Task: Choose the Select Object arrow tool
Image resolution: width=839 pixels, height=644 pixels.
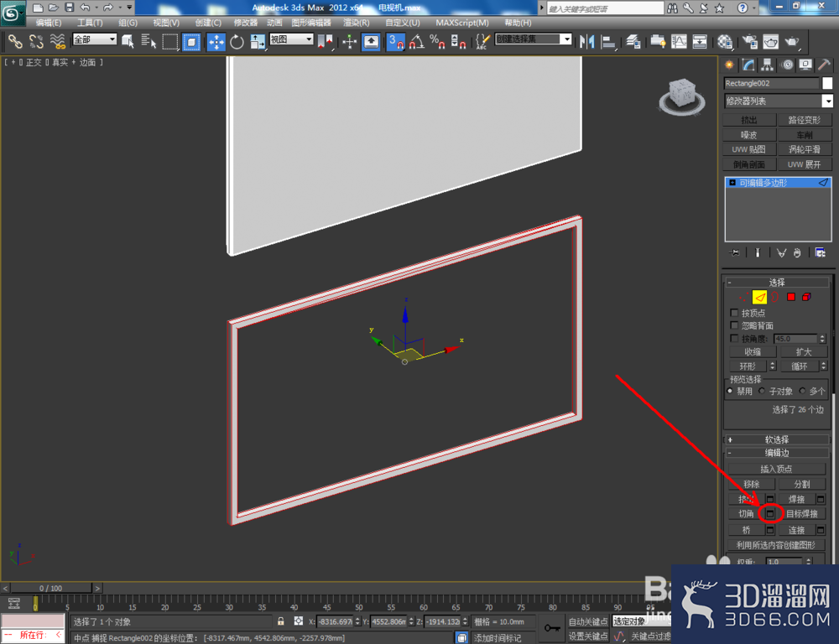Action: coord(128,41)
